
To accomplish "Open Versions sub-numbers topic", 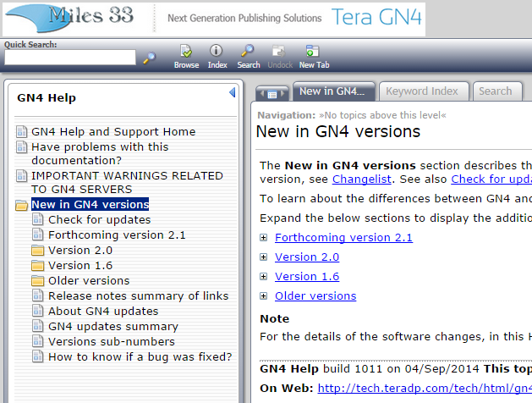I will [x=112, y=342].
